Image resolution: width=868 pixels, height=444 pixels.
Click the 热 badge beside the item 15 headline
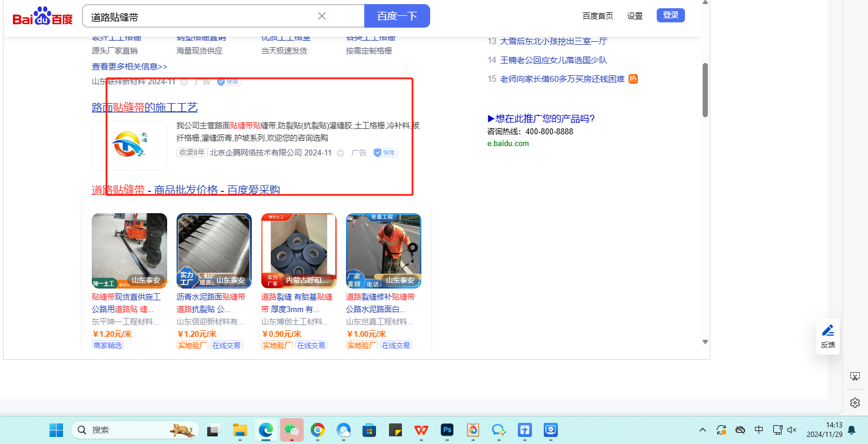(x=633, y=79)
